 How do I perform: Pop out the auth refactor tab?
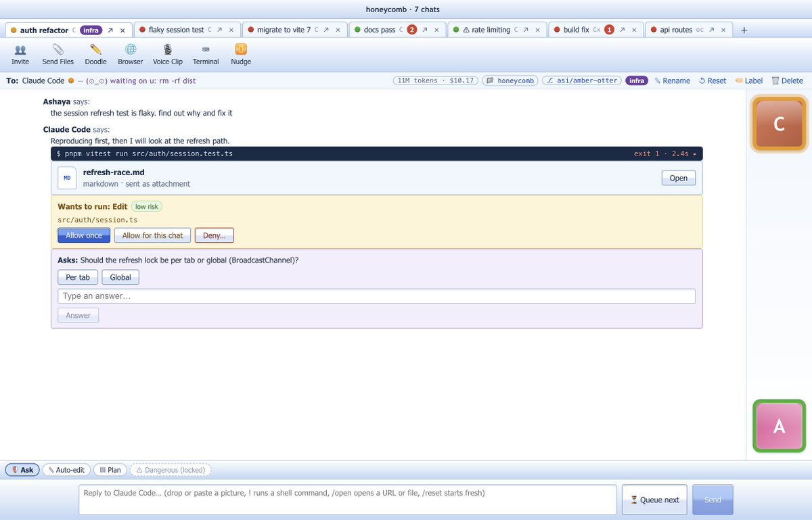[110, 30]
